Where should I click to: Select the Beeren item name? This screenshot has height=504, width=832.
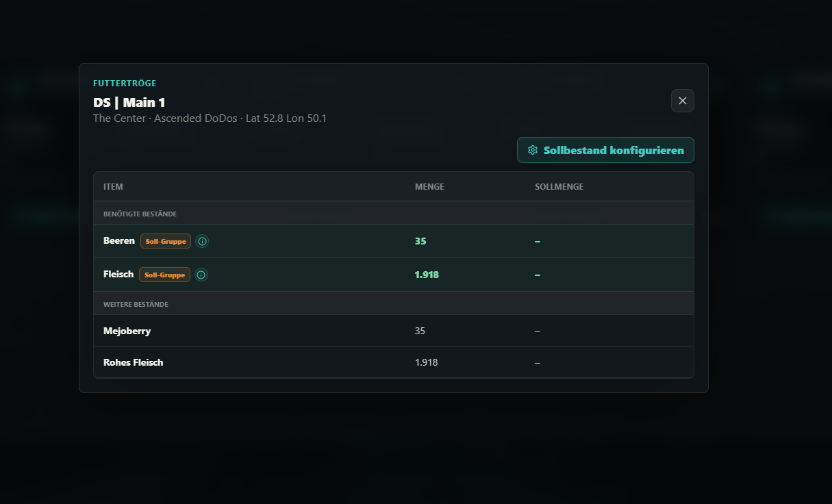[x=119, y=241]
